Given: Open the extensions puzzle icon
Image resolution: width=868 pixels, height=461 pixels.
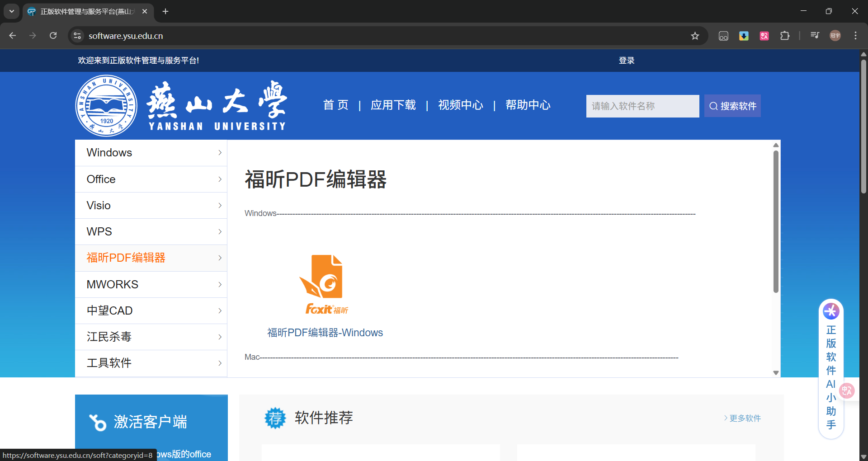Looking at the screenshot, I should click(785, 36).
